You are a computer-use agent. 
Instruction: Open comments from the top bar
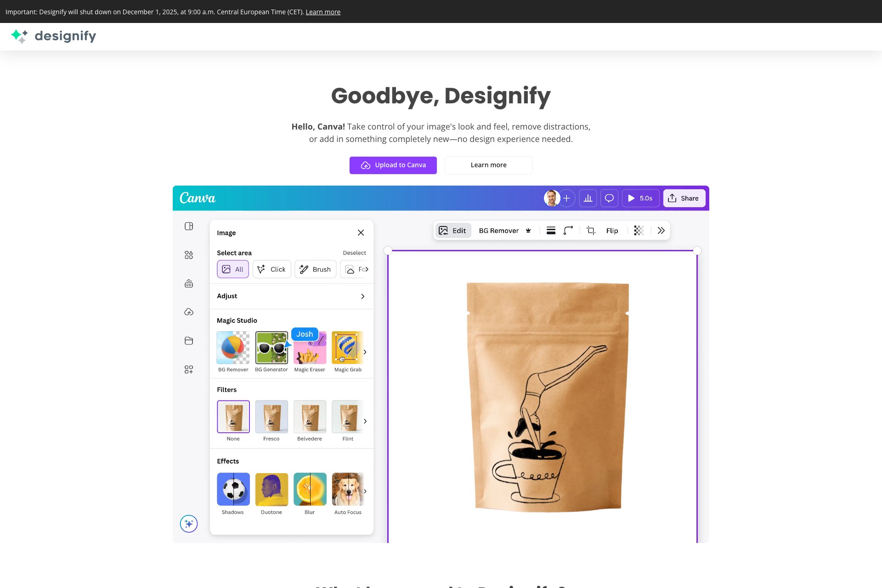pyautogui.click(x=609, y=198)
